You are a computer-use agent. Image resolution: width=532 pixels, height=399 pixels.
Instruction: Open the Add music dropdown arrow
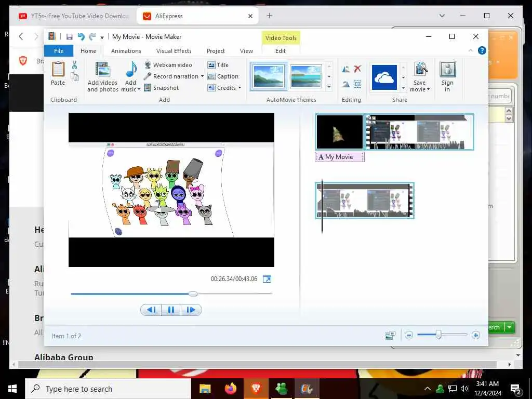click(x=139, y=89)
